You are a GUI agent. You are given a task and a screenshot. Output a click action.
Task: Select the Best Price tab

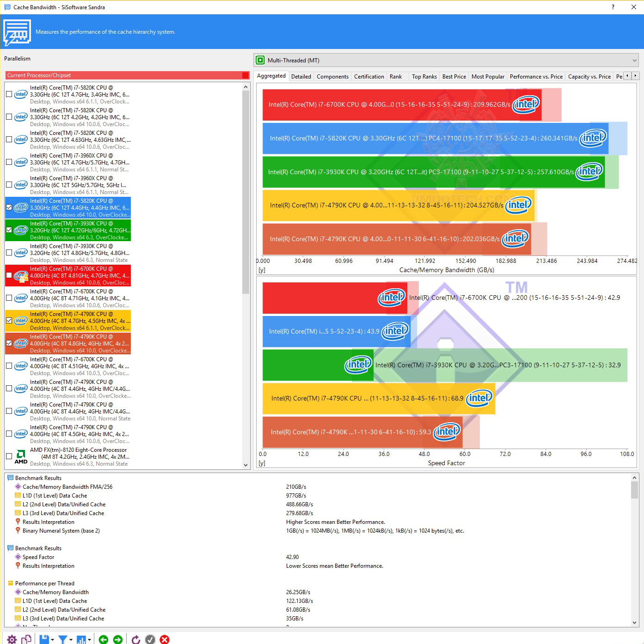[x=454, y=77]
